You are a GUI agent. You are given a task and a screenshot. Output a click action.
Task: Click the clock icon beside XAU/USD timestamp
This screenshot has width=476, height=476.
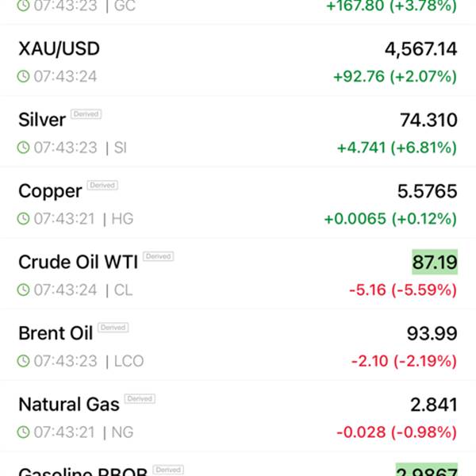point(24,77)
